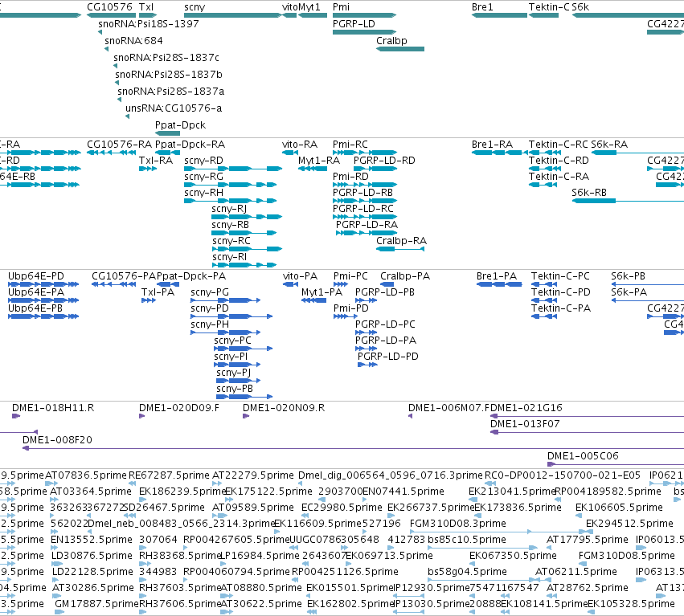Screen dimensions: 684x616
Task: Select the scny-PG protein label
Action: tap(210, 292)
